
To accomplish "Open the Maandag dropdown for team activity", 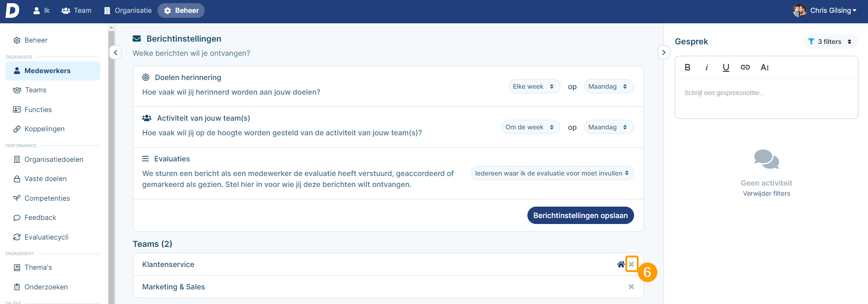I will [609, 127].
